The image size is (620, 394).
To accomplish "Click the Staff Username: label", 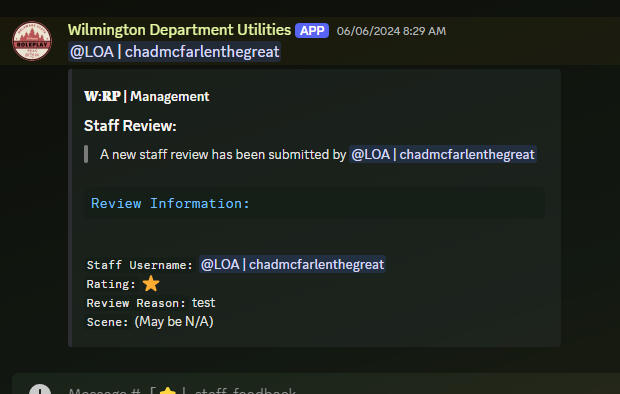I will (140, 265).
